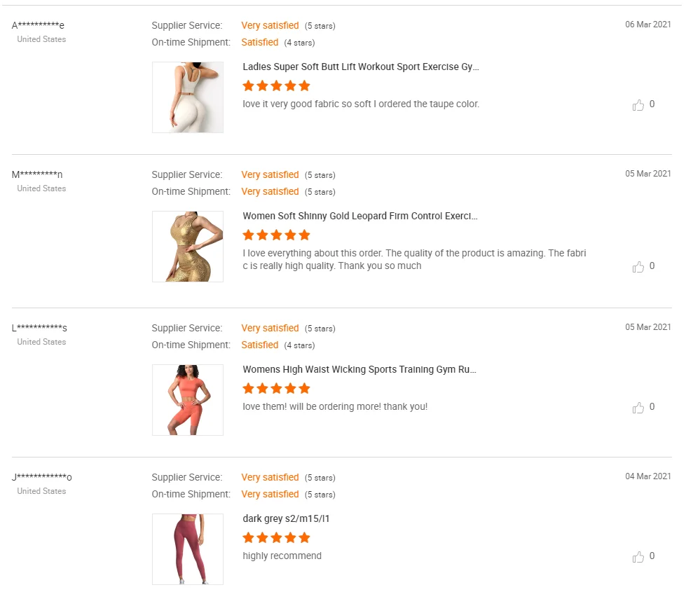Click star rating of gold leopard review
The height and width of the screenshot is (592, 700).
point(276,235)
